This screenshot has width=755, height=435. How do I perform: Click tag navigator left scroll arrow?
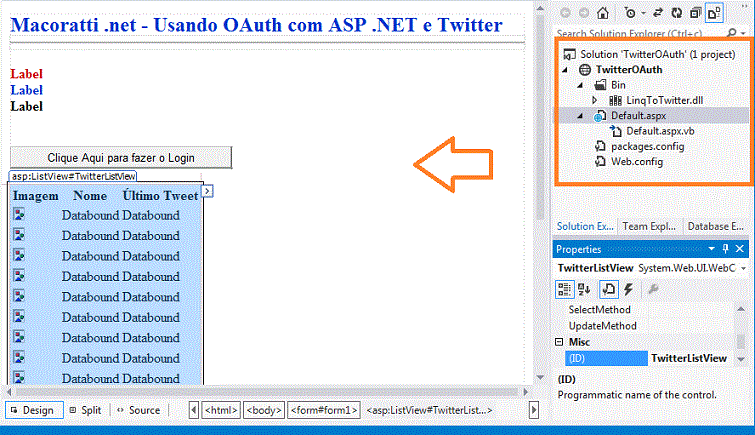pos(194,410)
